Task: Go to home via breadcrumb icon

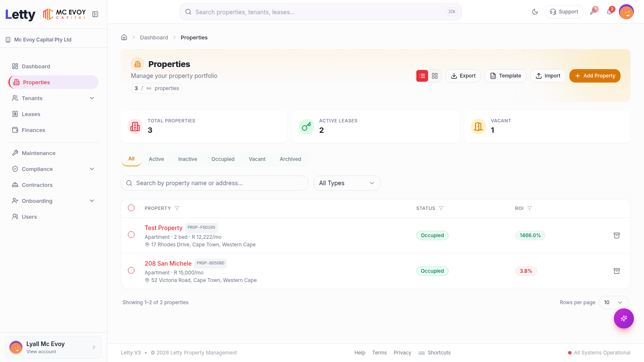Action: click(x=124, y=37)
